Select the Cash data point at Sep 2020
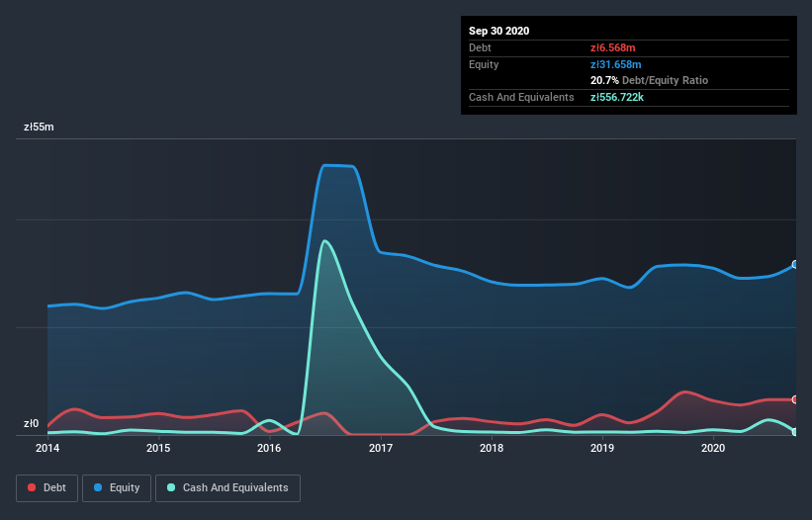This screenshot has width=812, height=520. [x=795, y=432]
